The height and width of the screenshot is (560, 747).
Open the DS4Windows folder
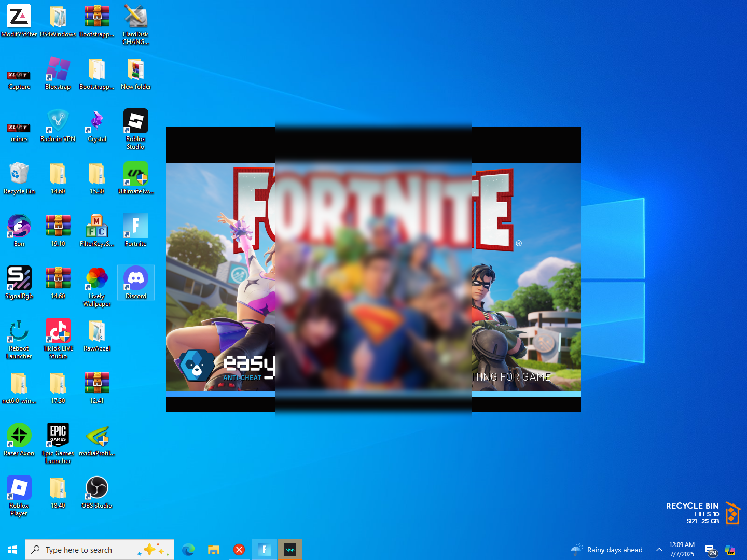click(58, 21)
